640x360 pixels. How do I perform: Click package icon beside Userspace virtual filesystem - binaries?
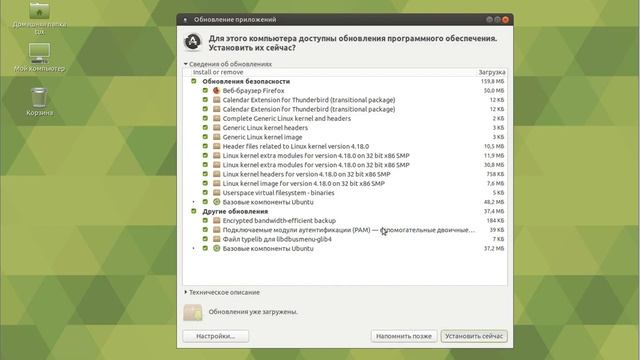click(x=217, y=193)
